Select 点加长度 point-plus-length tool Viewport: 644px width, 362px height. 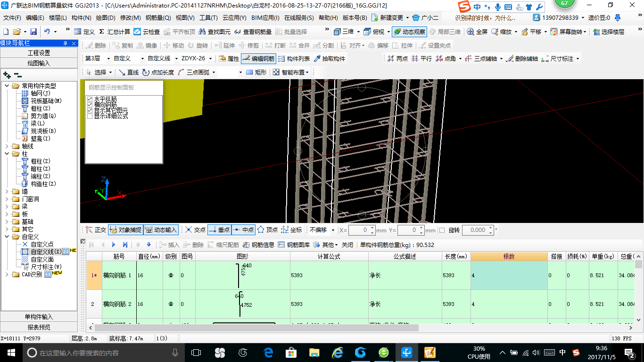158,72
